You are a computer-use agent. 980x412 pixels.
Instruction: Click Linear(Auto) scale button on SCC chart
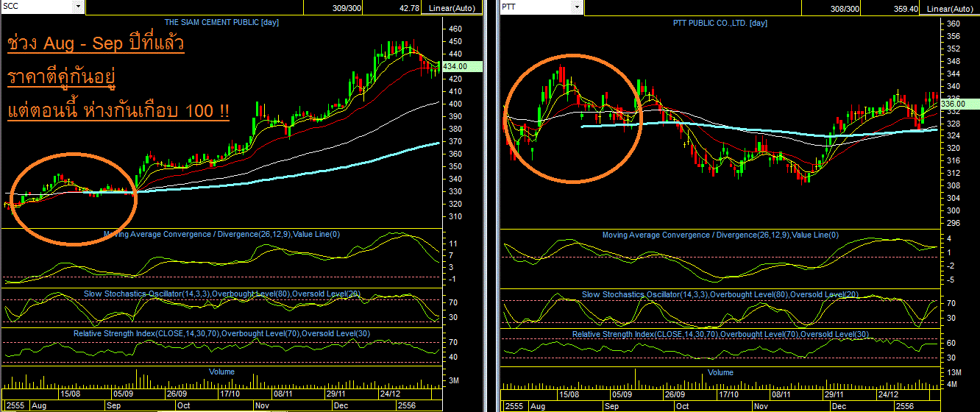coord(452,8)
